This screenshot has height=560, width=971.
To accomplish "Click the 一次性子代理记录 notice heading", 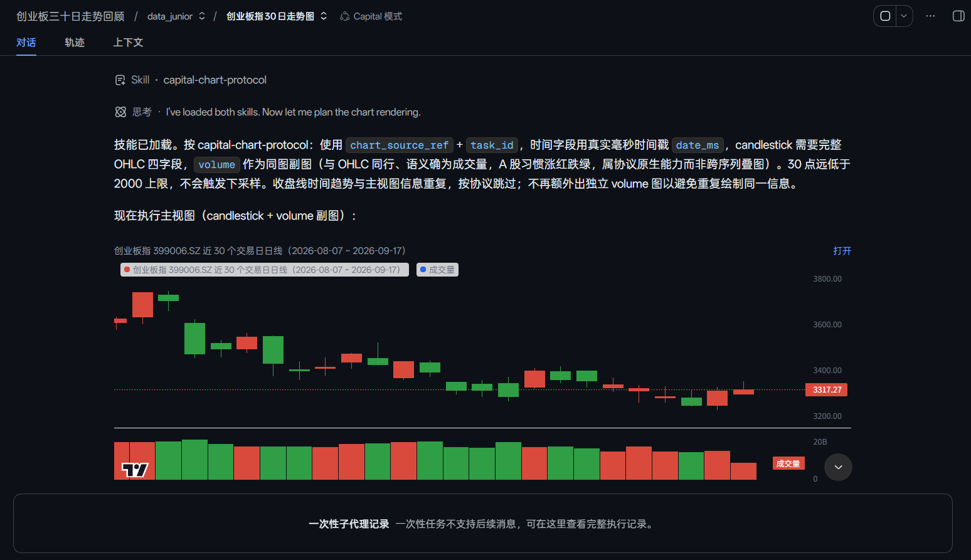I will (x=349, y=524).
